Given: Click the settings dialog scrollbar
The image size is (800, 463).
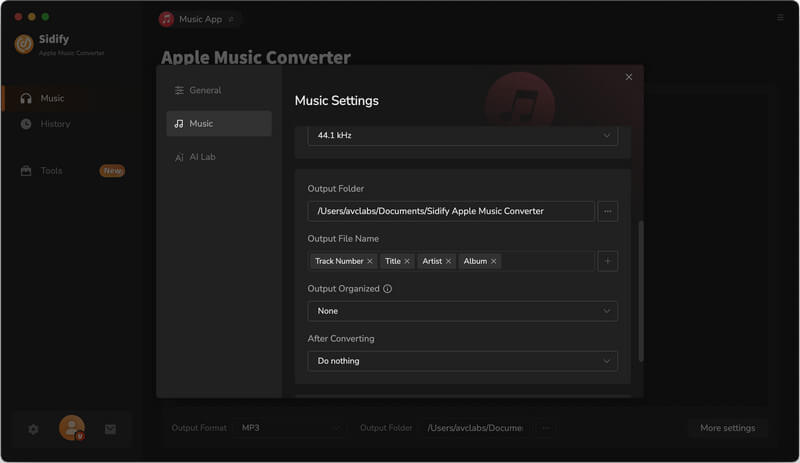Looking at the screenshot, I should (x=641, y=291).
